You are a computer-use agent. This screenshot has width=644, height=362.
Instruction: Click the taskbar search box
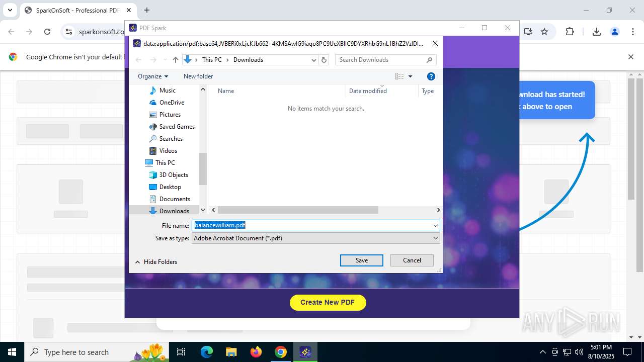coord(96,352)
